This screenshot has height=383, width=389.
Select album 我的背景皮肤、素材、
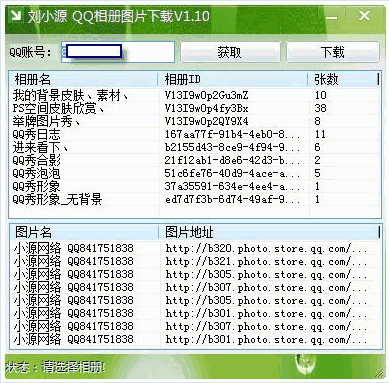tap(71, 95)
